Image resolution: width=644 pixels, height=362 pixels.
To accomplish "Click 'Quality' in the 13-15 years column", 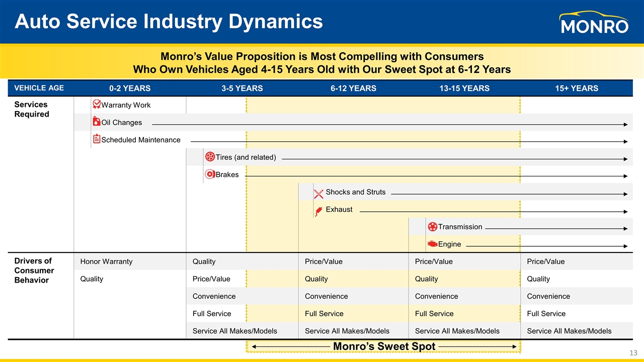I will click(426, 279).
